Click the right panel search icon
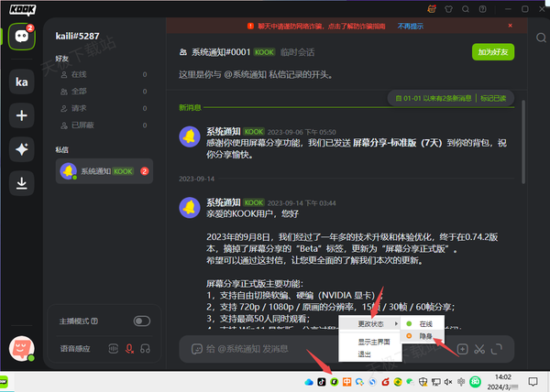 click(x=541, y=38)
